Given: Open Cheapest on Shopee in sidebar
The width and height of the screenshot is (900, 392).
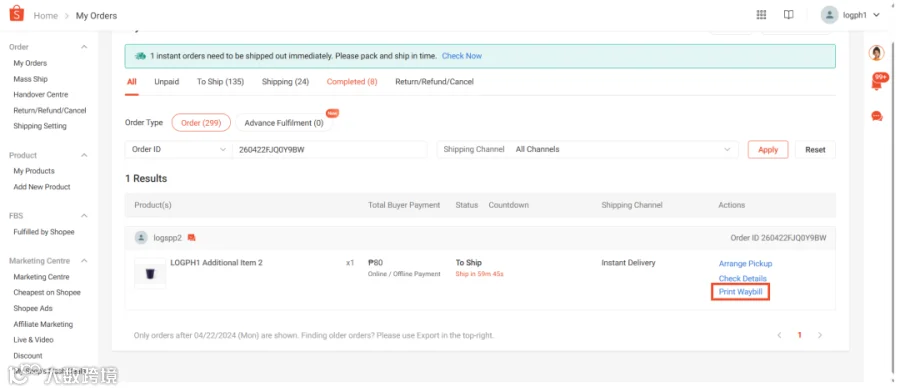Looking at the screenshot, I should pos(47,292).
